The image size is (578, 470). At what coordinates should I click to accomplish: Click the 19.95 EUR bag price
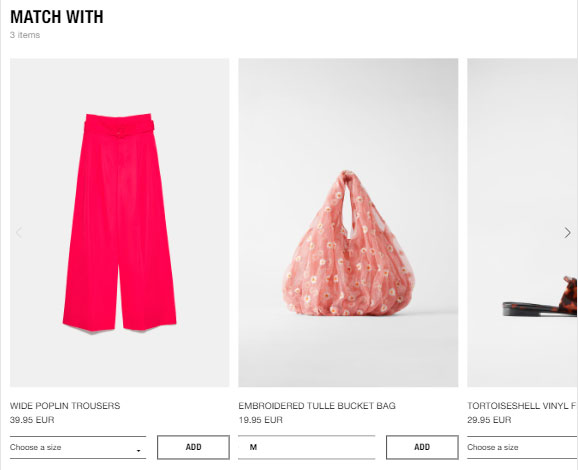point(261,420)
